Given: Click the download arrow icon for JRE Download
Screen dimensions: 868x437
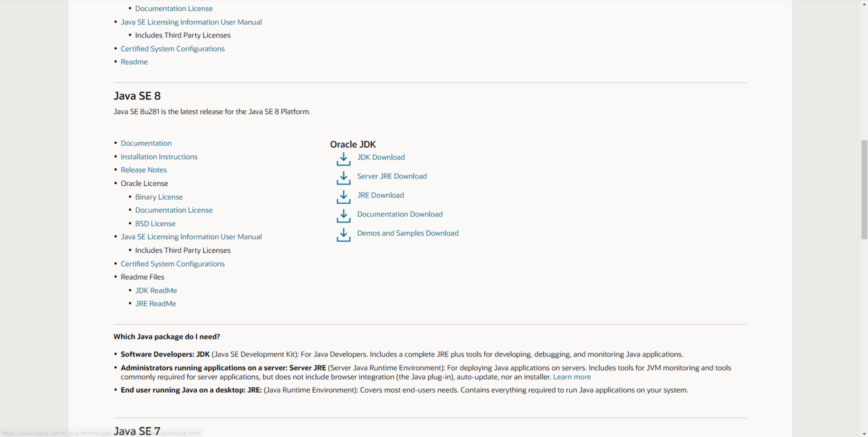Looking at the screenshot, I should tap(343, 197).
